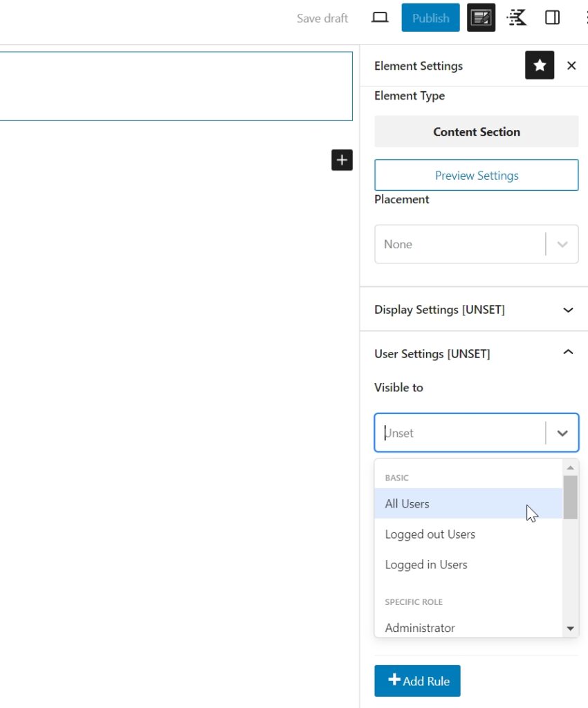Image resolution: width=588 pixels, height=708 pixels.
Task: Select All Users option
Action: coord(407,504)
